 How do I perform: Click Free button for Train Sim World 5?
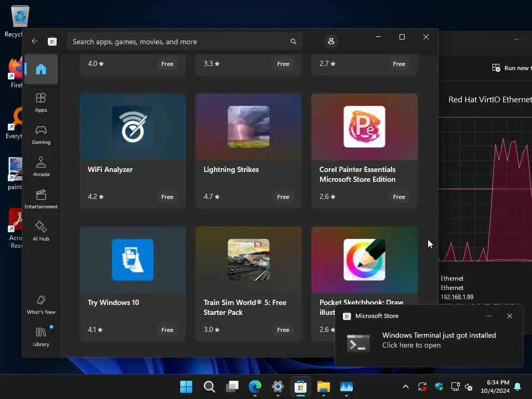[283, 330]
